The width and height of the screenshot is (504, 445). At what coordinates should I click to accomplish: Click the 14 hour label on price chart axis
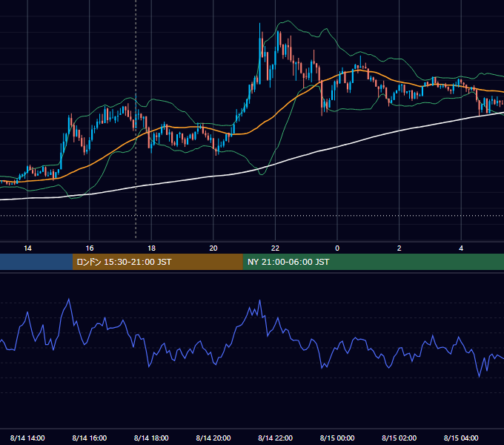coord(27,248)
